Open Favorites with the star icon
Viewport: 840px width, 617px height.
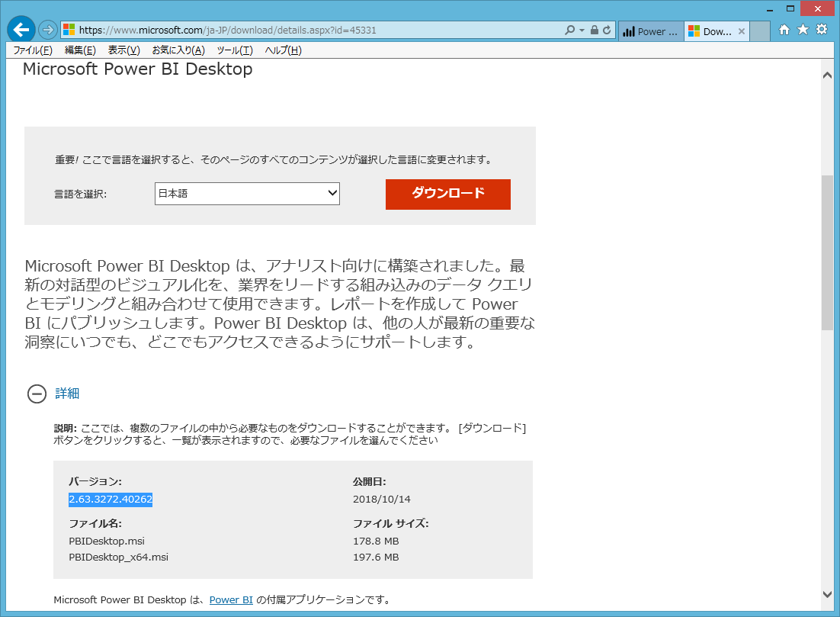(x=803, y=30)
